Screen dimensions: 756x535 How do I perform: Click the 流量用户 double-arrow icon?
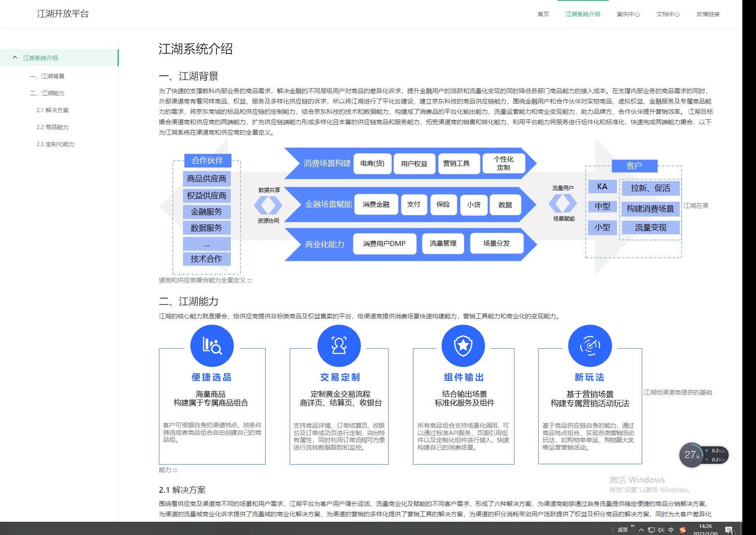click(563, 203)
